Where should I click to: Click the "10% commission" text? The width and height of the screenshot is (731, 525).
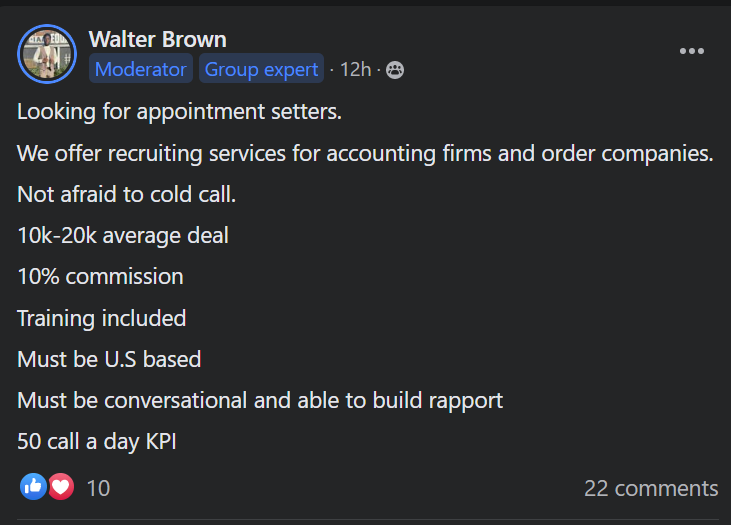(x=100, y=277)
